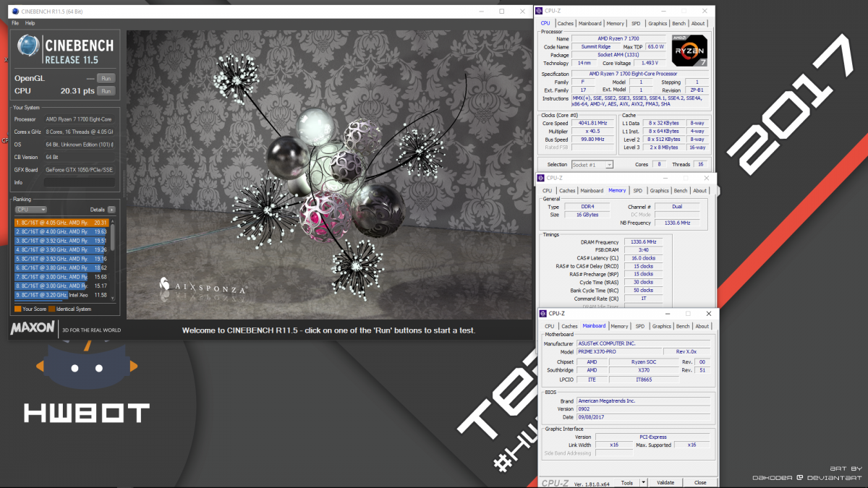Click the Details arrow button in Ranking
The height and width of the screenshot is (488, 868).
click(x=111, y=210)
